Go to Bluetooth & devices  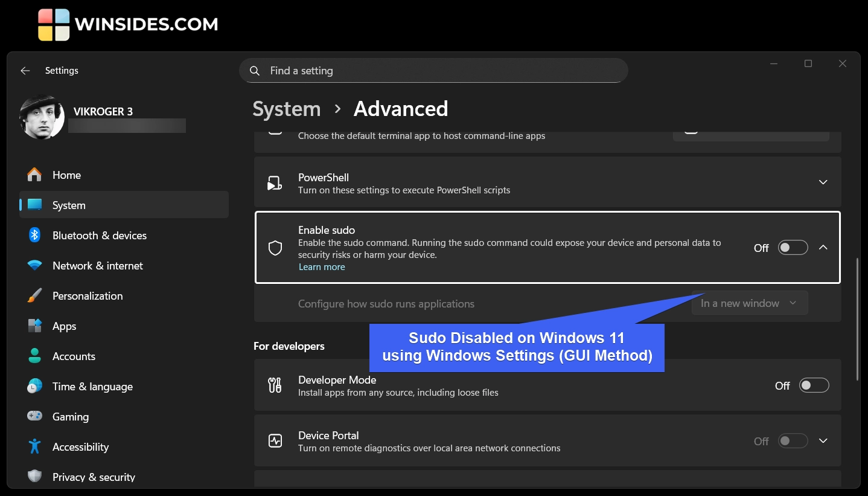(124, 235)
